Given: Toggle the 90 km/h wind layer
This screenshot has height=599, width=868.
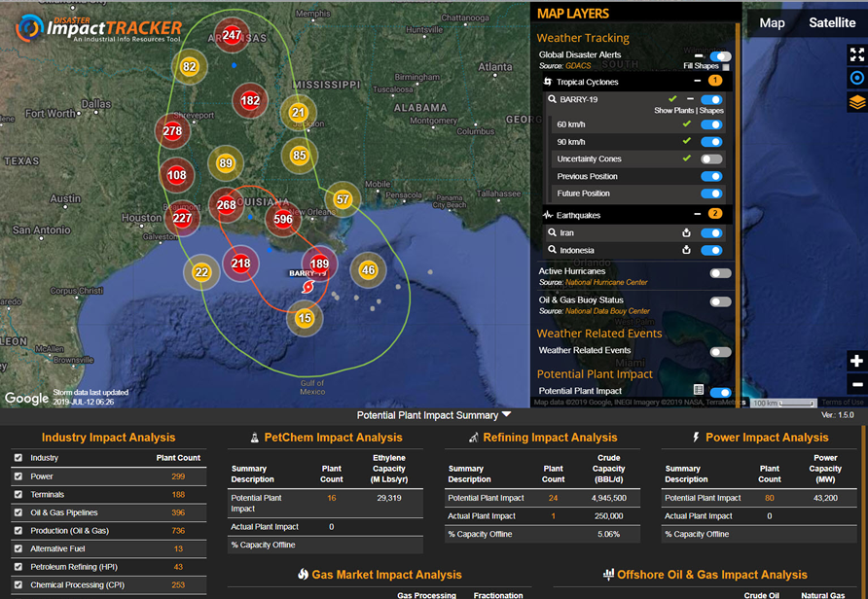Looking at the screenshot, I should click(x=711, y=142).
